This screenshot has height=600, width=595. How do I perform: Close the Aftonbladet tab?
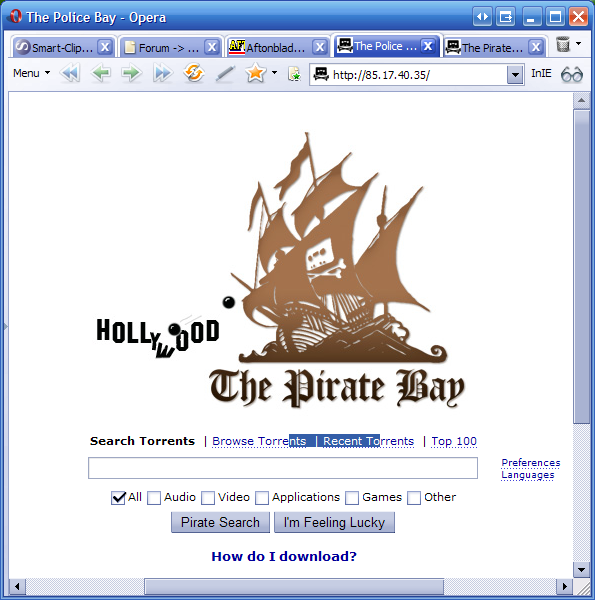[x=320, y=47]
